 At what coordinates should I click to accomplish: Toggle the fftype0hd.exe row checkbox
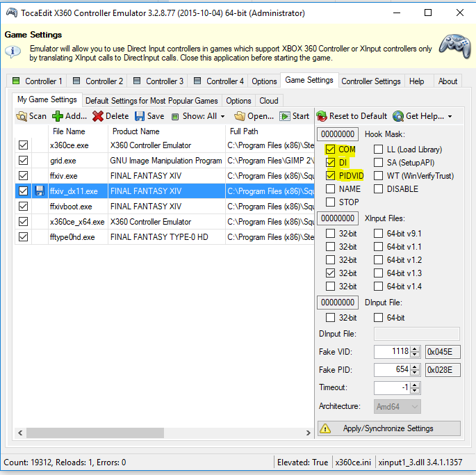click(x=23, y=236)
